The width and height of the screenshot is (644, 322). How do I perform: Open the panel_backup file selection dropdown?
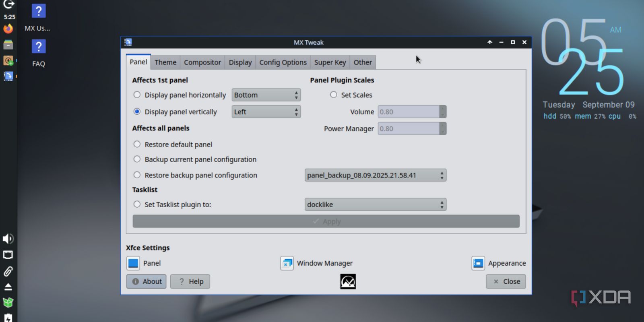point(376,175)
